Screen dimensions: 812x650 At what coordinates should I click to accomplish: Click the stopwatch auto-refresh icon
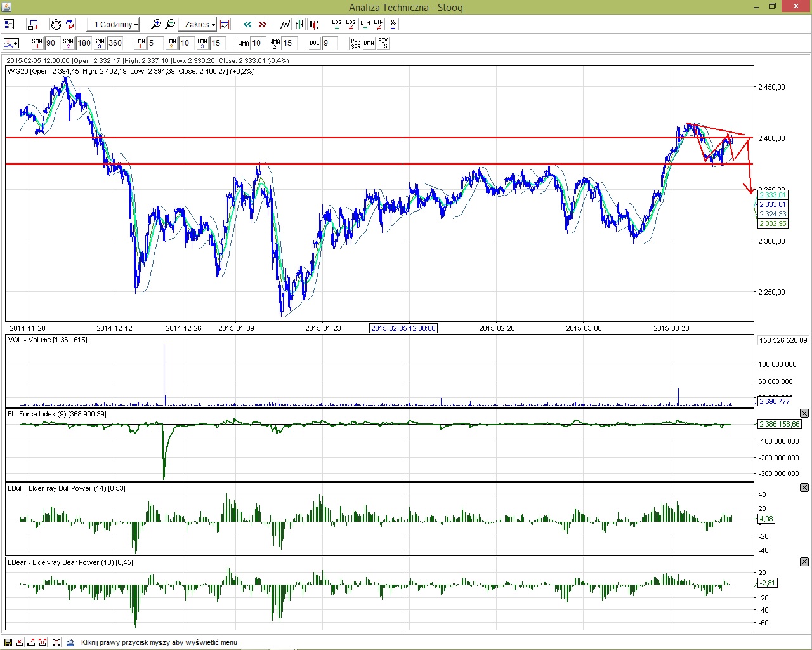click(x=56, y=24)
